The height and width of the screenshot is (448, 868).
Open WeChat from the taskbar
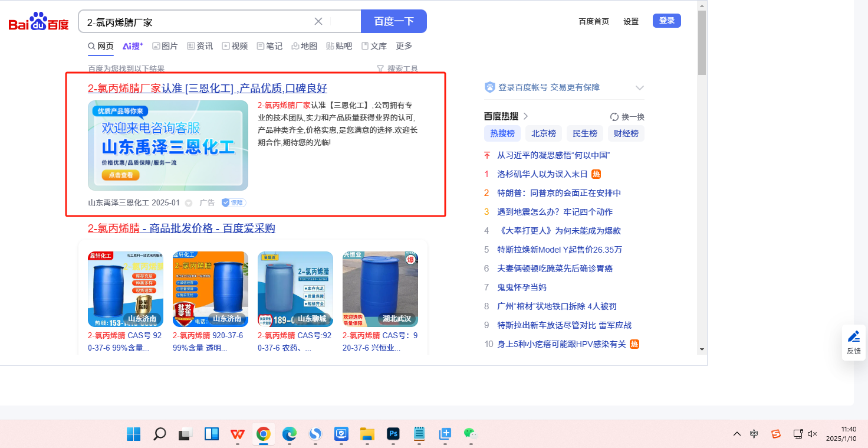click(x=470, y=434)
